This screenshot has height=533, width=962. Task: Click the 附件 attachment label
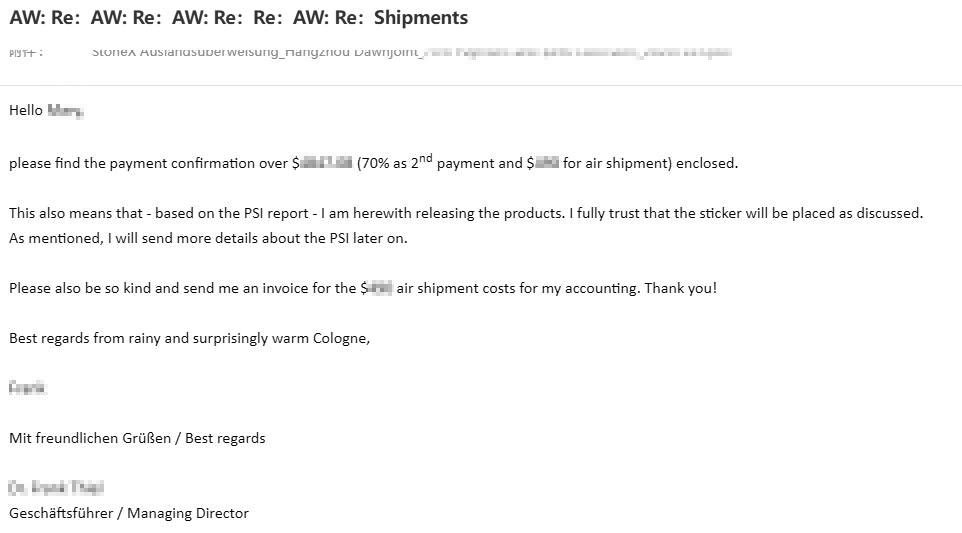point(26,53)
